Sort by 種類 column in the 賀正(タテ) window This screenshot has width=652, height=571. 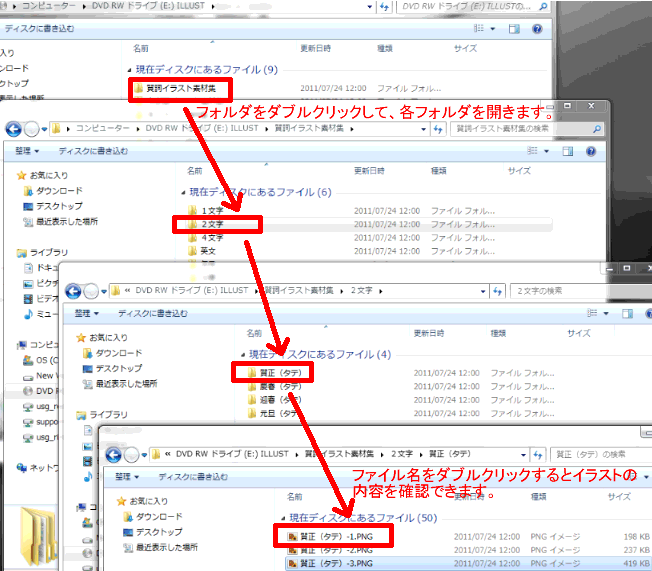coord(538,497)
